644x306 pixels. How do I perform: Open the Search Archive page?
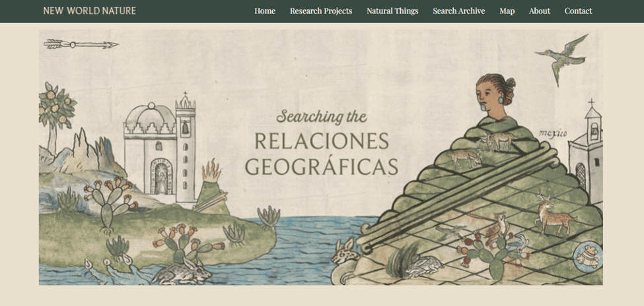[x=459, y=11]
